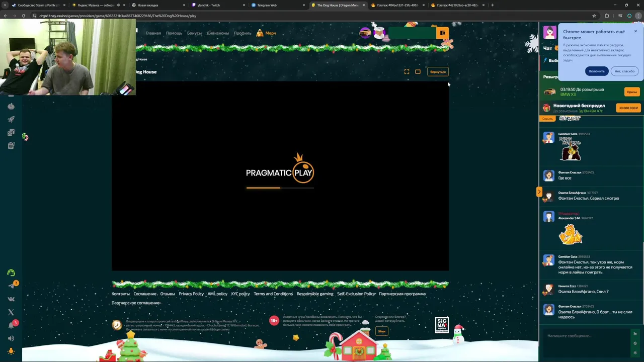Open a new Chrome tab with plus button
644x362 pixels.
tap(492, 5)
